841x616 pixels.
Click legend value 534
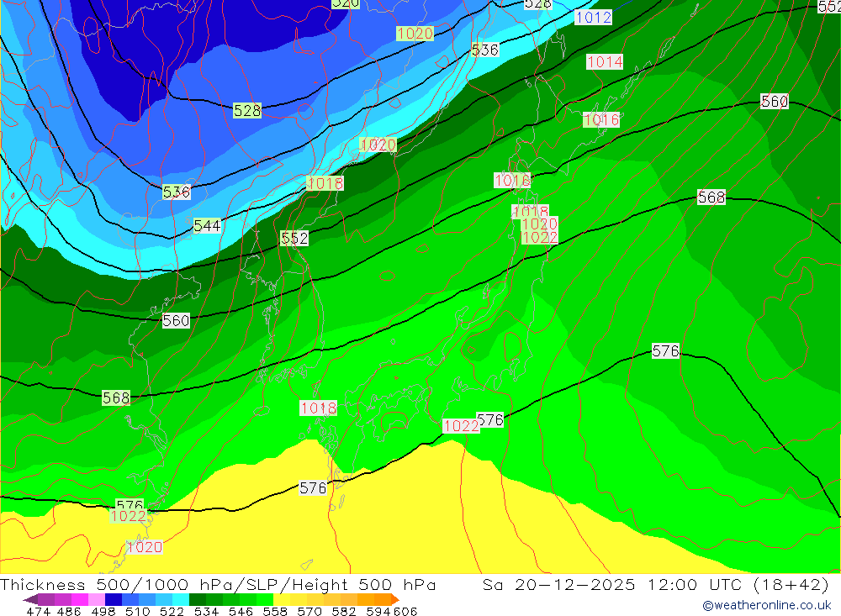click(x=207, y=611)
